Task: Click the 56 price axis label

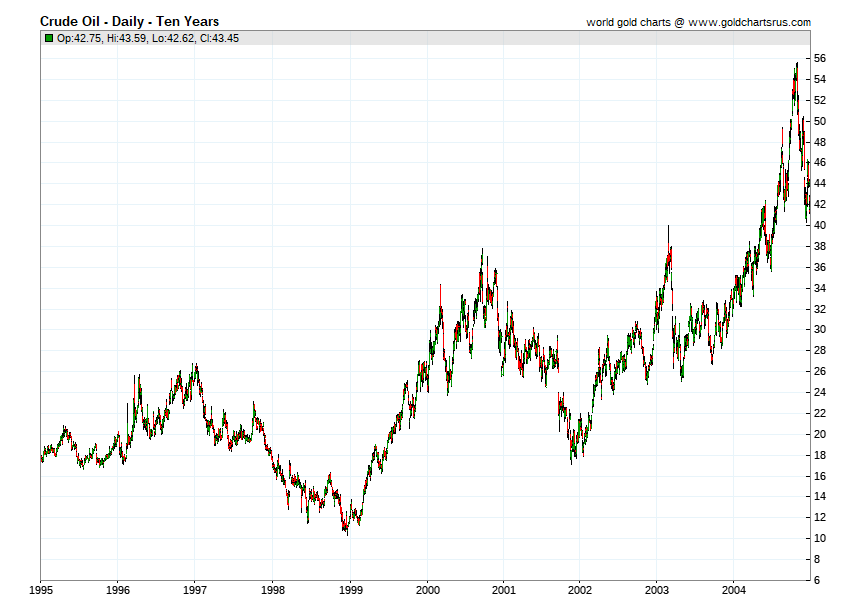Action: point(820,59)
